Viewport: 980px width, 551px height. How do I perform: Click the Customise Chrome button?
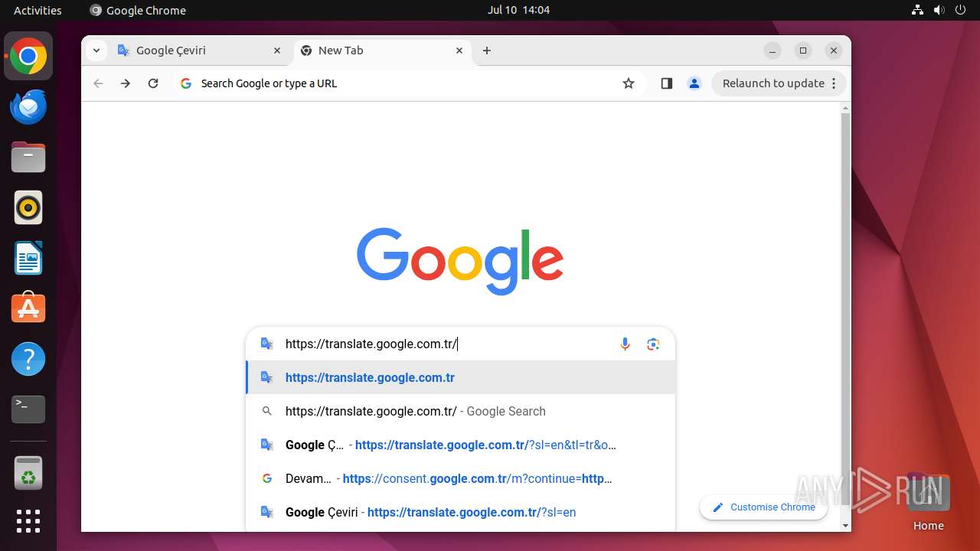[763, 507]
